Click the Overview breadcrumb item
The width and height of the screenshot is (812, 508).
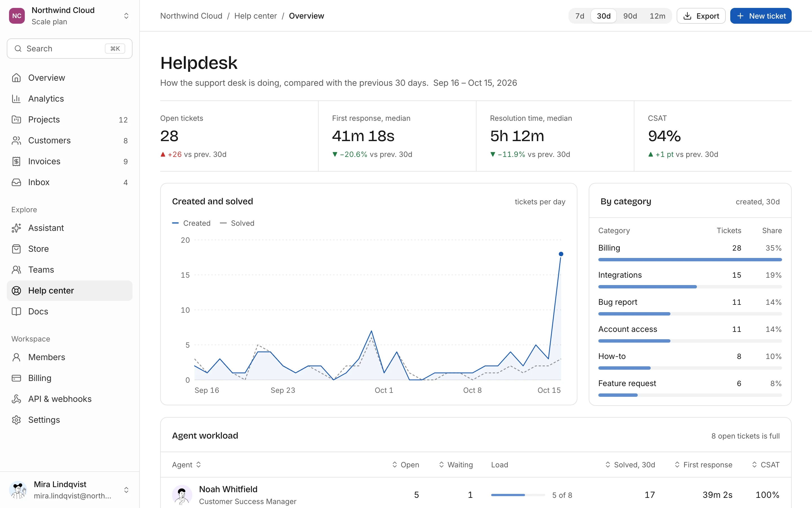point(306,16)
